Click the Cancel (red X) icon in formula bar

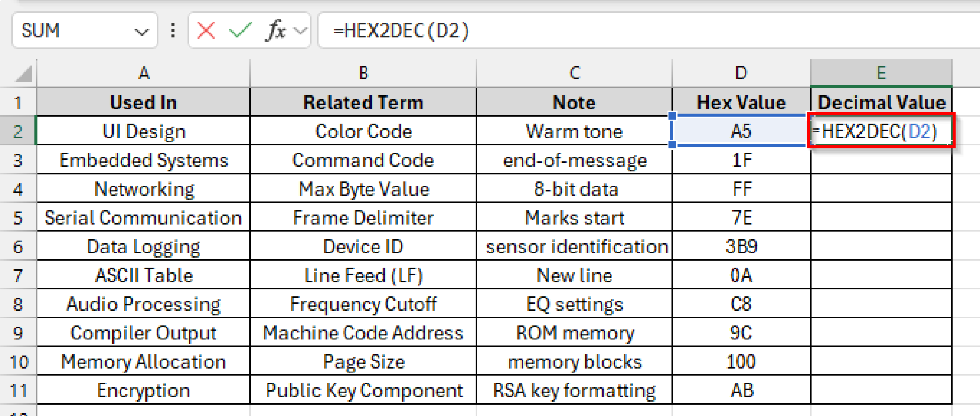coord(205,30)
